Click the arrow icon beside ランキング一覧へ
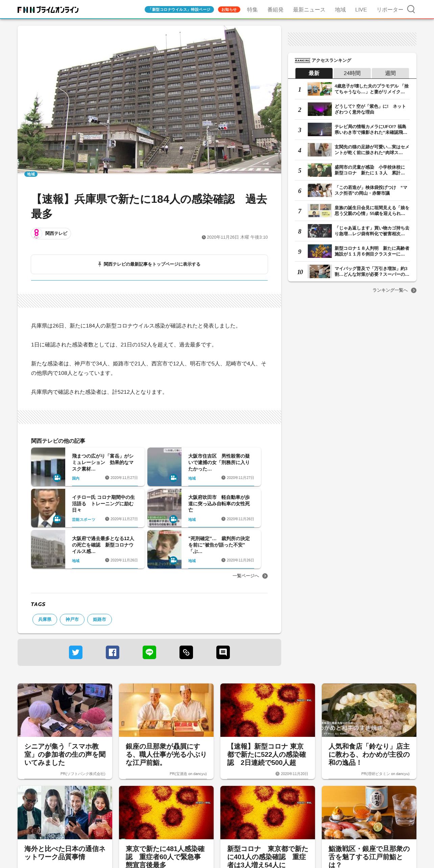Viewport: 434px width, 868px height. (414, 290)
